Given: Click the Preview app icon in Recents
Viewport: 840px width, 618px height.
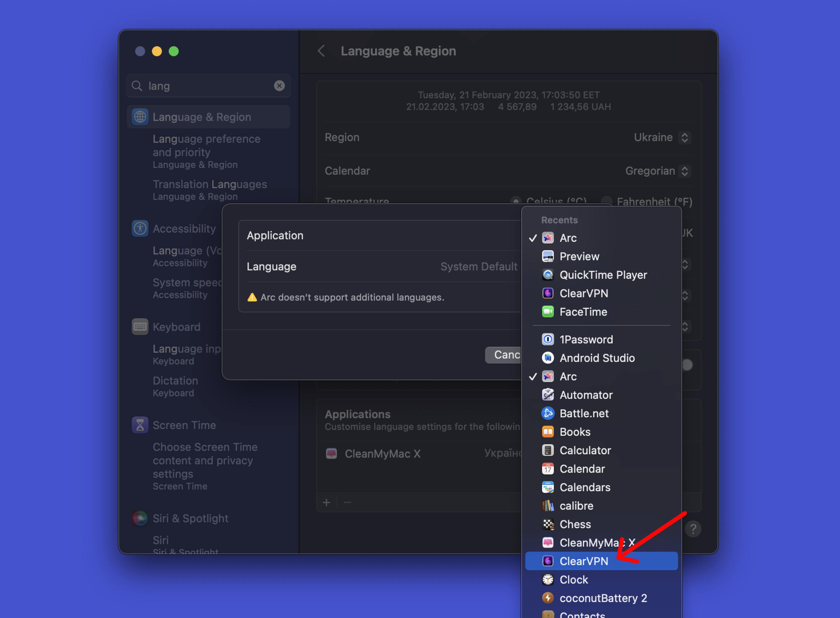Looking at the screenshot, I should (548, 256).
